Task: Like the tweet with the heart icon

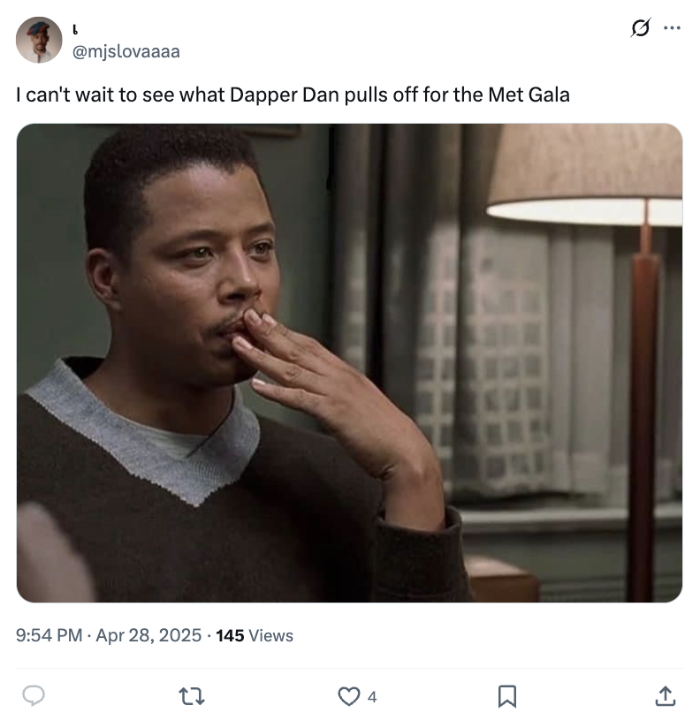Action: click(349, 696)
